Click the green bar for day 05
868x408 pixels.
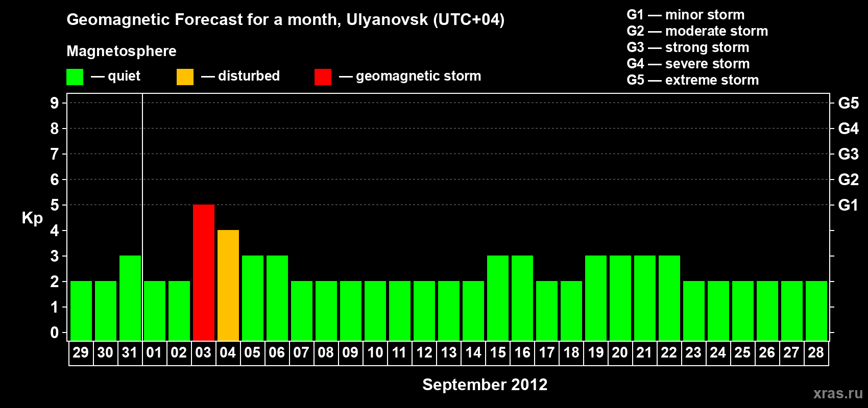coord(253,298)
